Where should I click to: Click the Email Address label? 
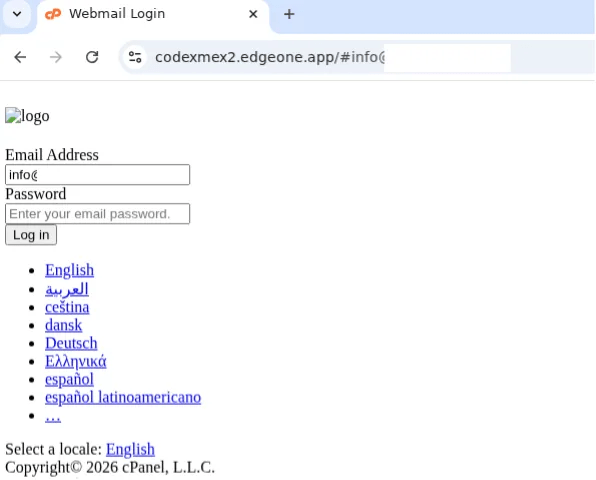(x=52, y=155)
